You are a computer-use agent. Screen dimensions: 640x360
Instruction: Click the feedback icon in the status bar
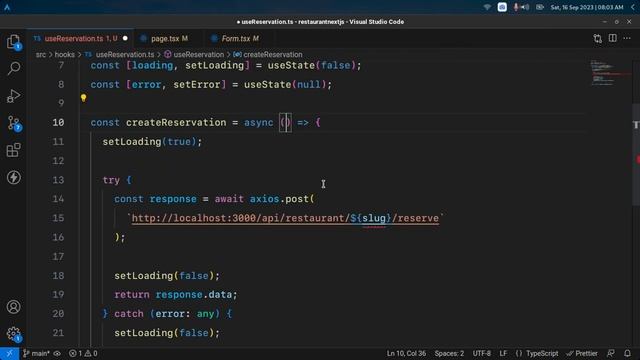point(611,353)
